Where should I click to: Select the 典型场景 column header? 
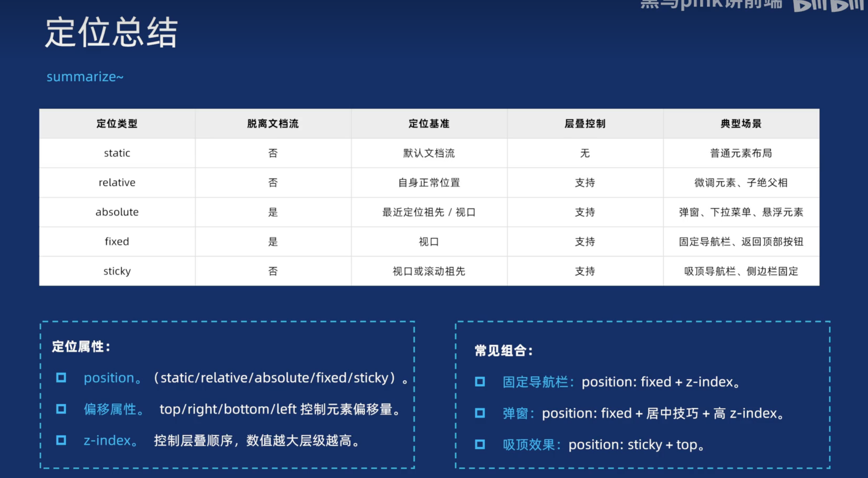point(741,124)
